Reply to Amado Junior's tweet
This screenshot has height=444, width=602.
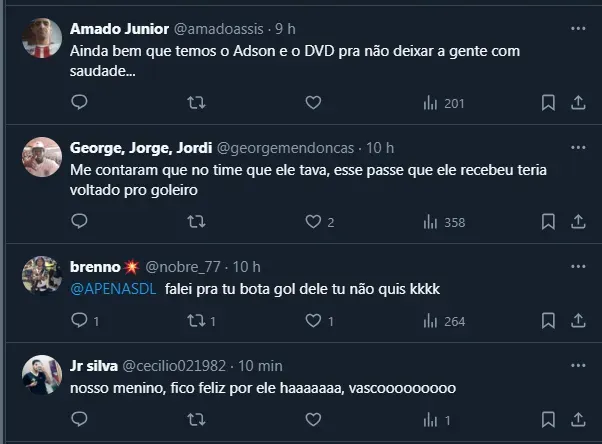(80, 103)
